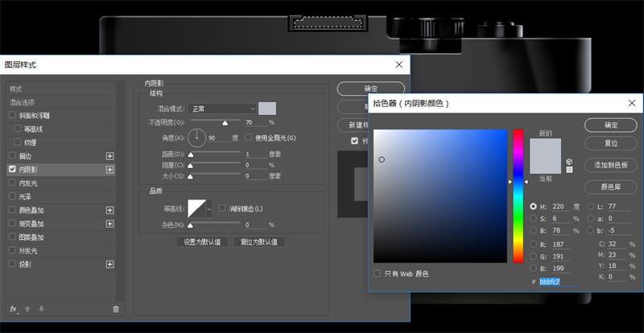Click the inner shadow color swatch
The height and width of the screenshot is (333, 644).
pos(267,109)
